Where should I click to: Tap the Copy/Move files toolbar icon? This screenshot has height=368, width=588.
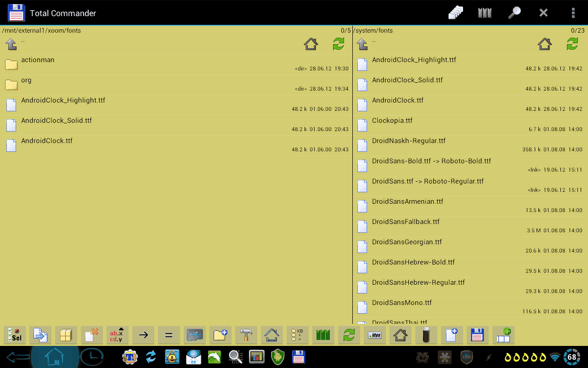point(40,335)
